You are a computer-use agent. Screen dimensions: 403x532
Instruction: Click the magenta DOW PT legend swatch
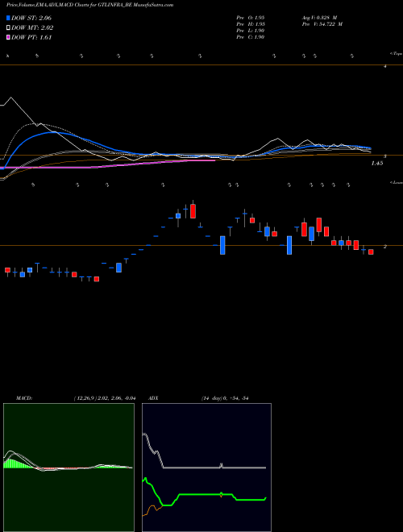pos(8,38)
